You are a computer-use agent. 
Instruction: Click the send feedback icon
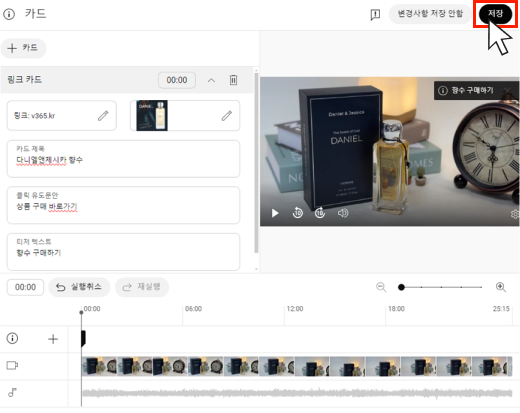click(x=375, y=14)
